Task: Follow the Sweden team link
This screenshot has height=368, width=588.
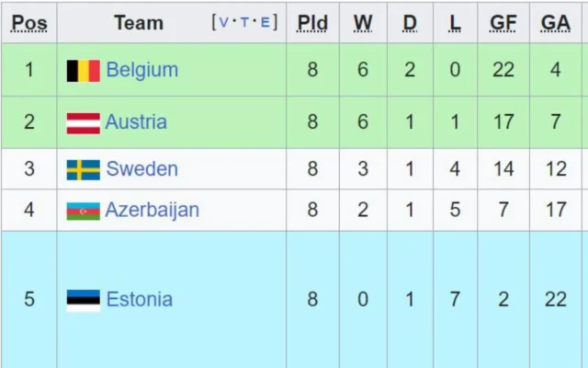Action: point(141,168)
